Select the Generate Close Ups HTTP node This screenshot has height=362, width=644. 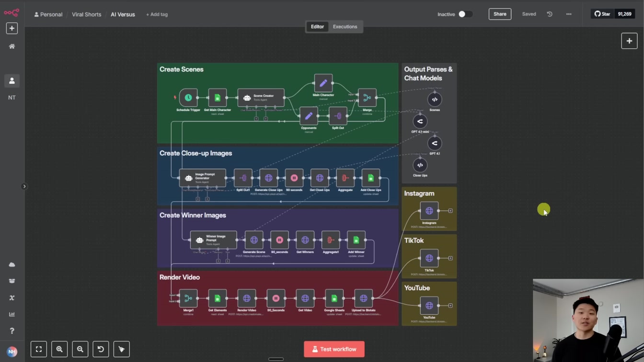coord(268,178)
